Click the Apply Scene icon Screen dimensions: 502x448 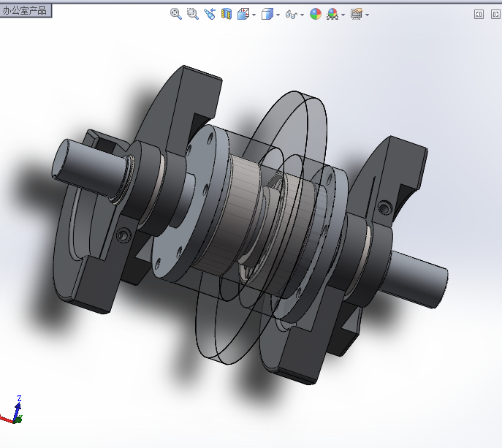pyautogui.click(x=332, y=14)
